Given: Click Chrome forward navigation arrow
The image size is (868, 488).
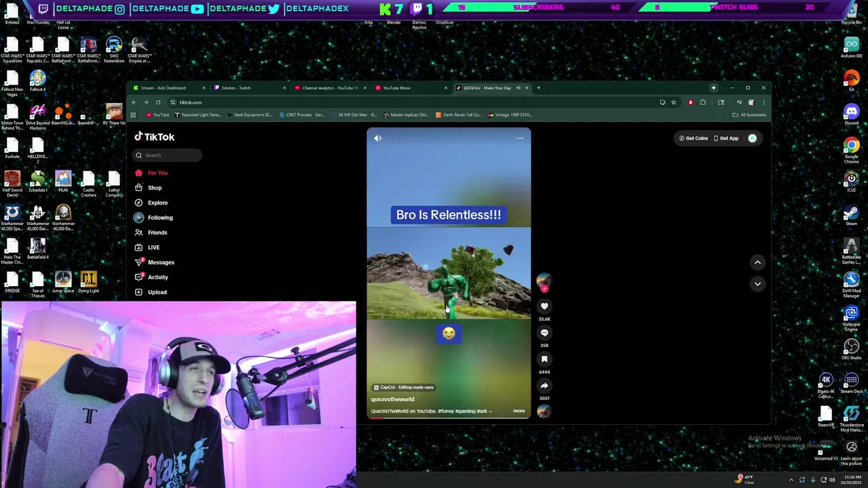Looking at the screenshot, I should [146, 102].
